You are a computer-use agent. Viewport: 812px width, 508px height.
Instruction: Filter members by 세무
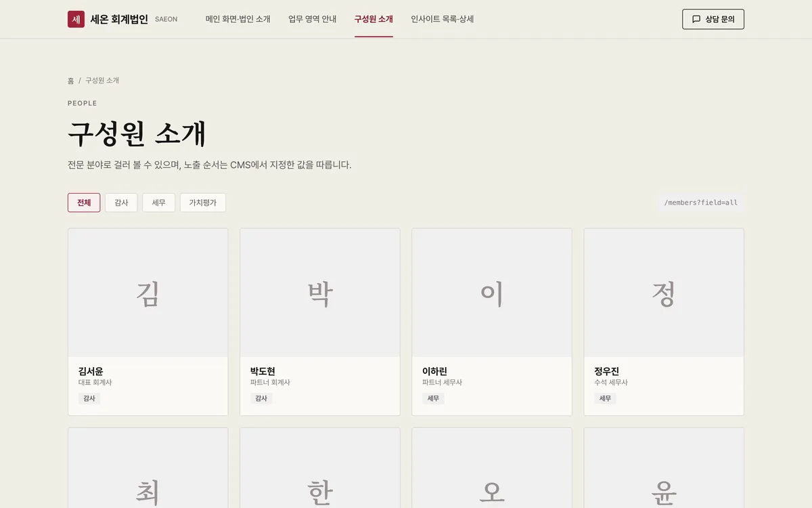tap(158, 203)
